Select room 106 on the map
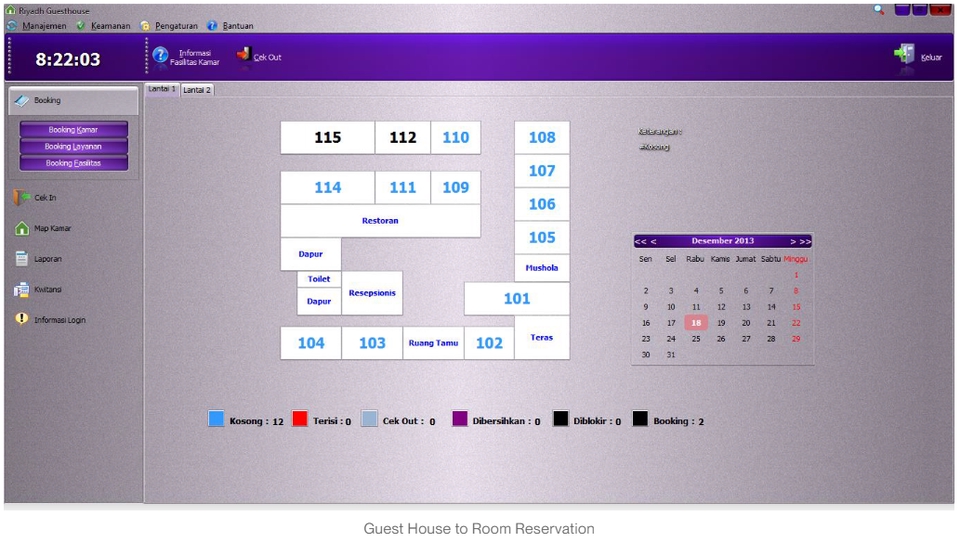Screen dimensions: 960x542 coord(542,204)
